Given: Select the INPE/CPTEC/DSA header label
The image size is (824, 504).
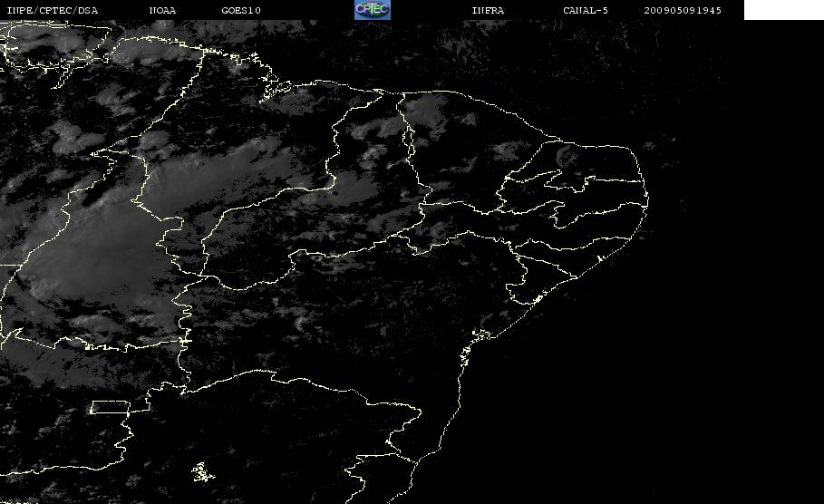Looking at the screenshot, I should click(53, 11).
